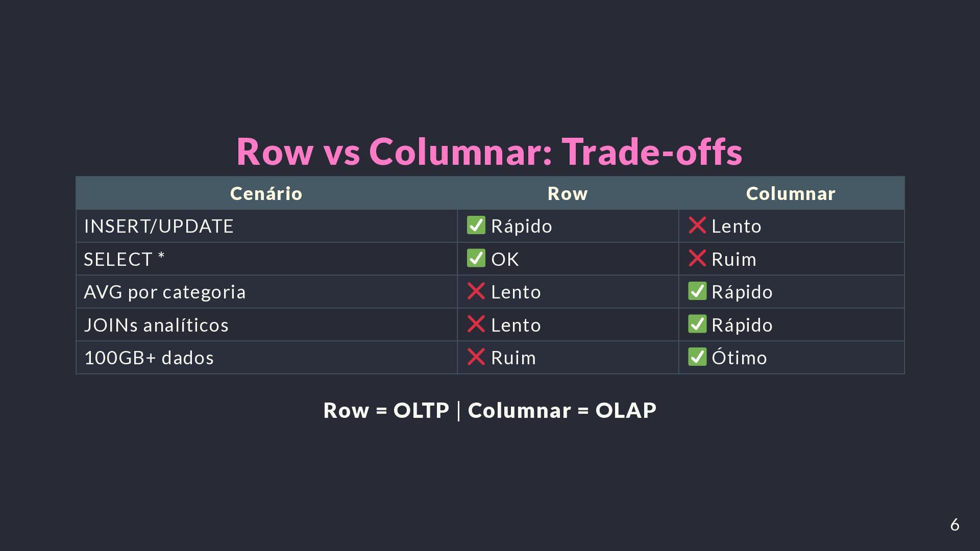
Task: Click the red X beside 100GB+ Ruim
Action: pos(476,357)
